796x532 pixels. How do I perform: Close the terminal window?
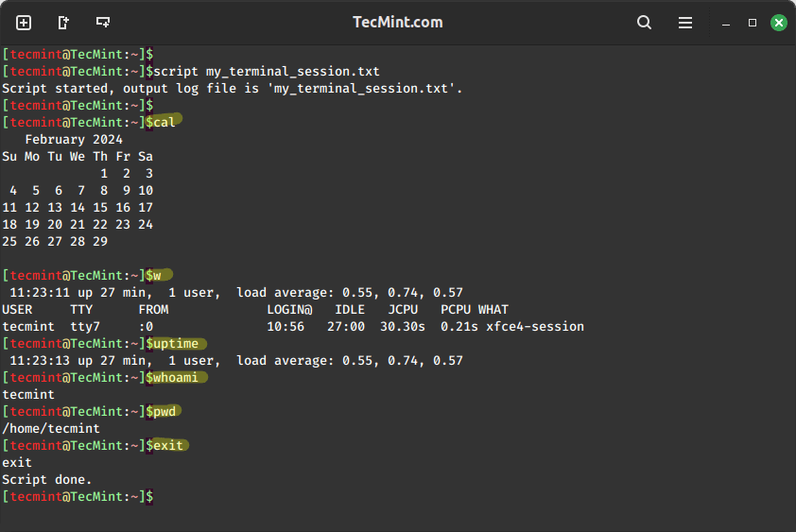[x=779, y=23]
